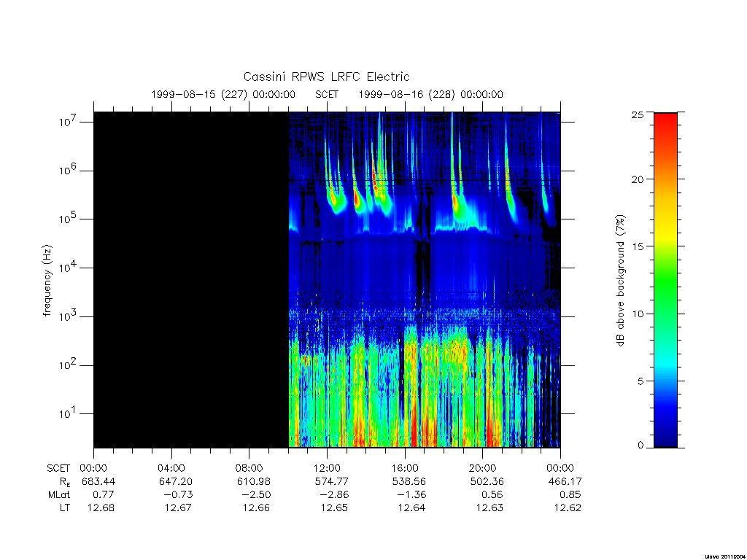Click the LT value '12.65'
The width and height of the screenshot is (747, 560).
pos(334,508)
